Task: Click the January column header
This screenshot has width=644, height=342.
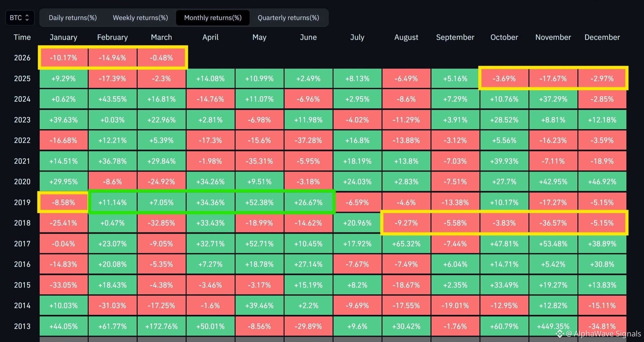Action: tap(63, 37)
